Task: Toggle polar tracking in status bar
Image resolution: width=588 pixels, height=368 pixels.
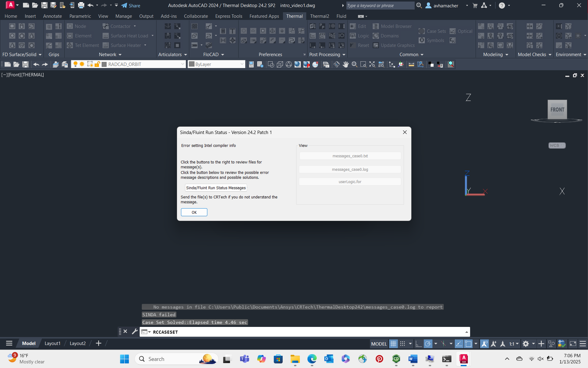Action: 428,344
